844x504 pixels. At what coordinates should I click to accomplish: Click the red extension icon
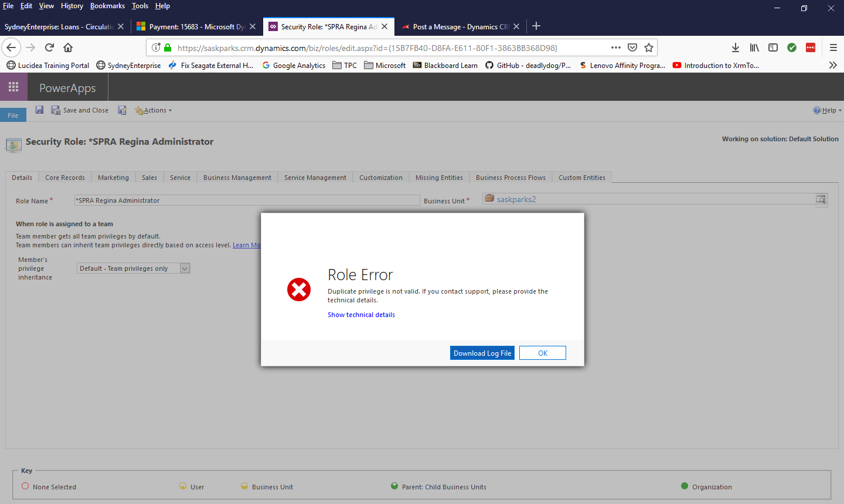811,47
